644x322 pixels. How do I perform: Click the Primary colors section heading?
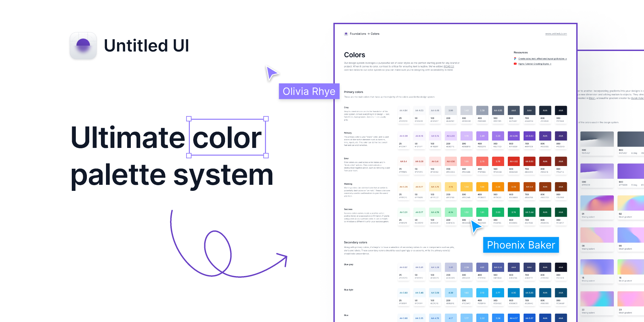click(354, 92)
